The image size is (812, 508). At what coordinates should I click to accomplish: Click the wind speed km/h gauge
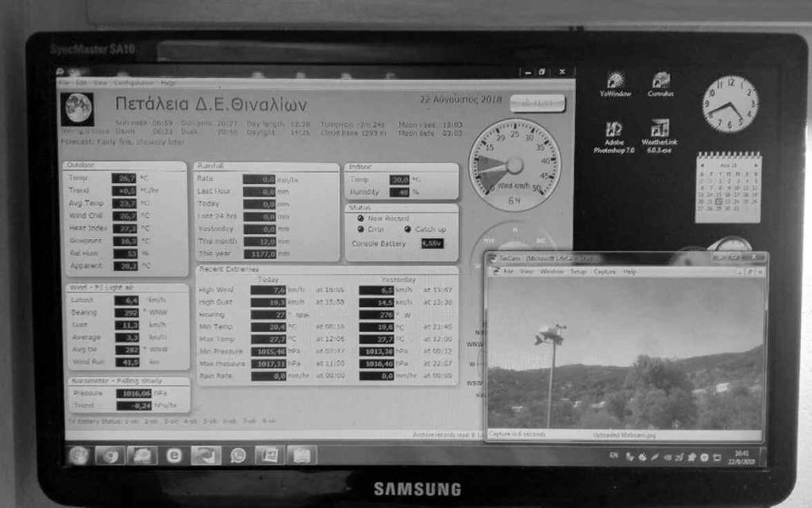(x=514, y=164)
